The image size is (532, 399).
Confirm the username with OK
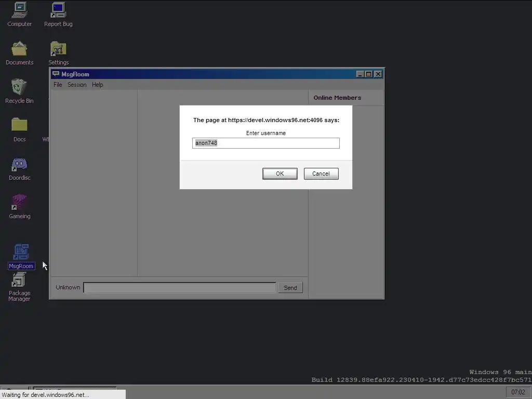coord(280,174)
